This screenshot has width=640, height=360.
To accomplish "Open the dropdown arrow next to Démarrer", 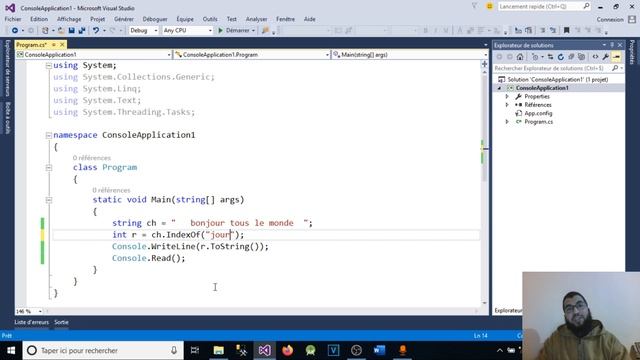I will 253,31.
